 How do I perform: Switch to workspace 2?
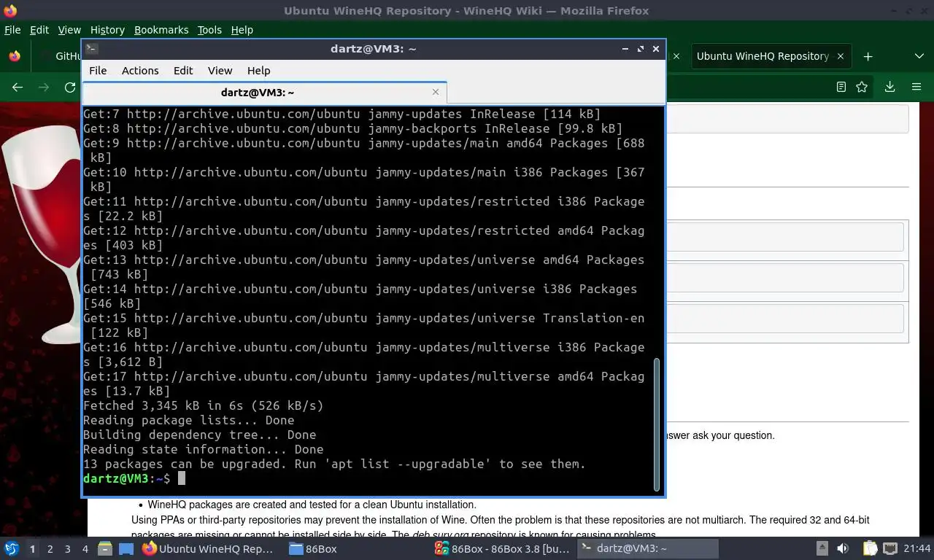click(x=50, y=548)
